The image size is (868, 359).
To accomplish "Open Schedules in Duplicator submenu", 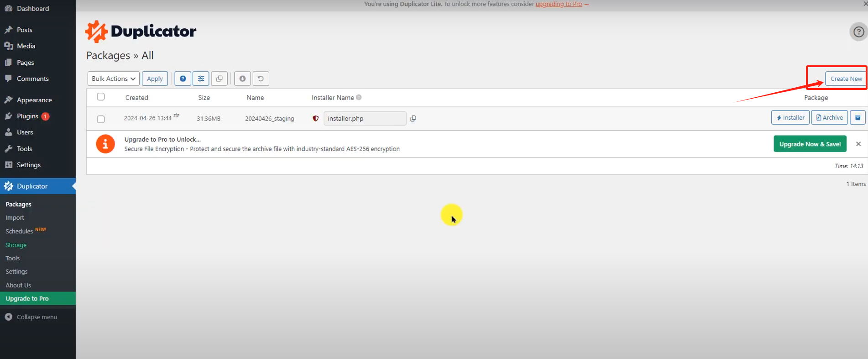I will tap(19, 231).
